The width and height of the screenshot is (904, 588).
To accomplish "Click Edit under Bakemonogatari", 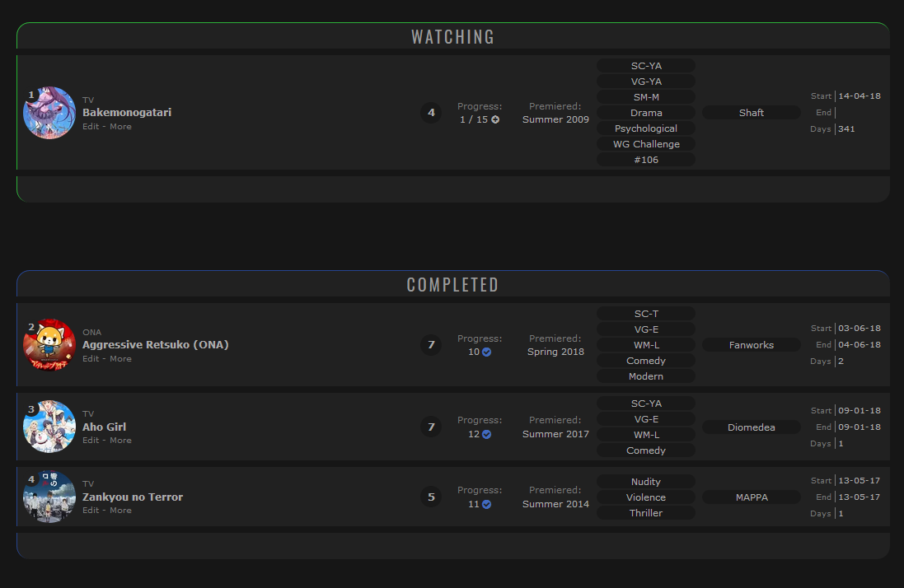I will tap(91, 127).
